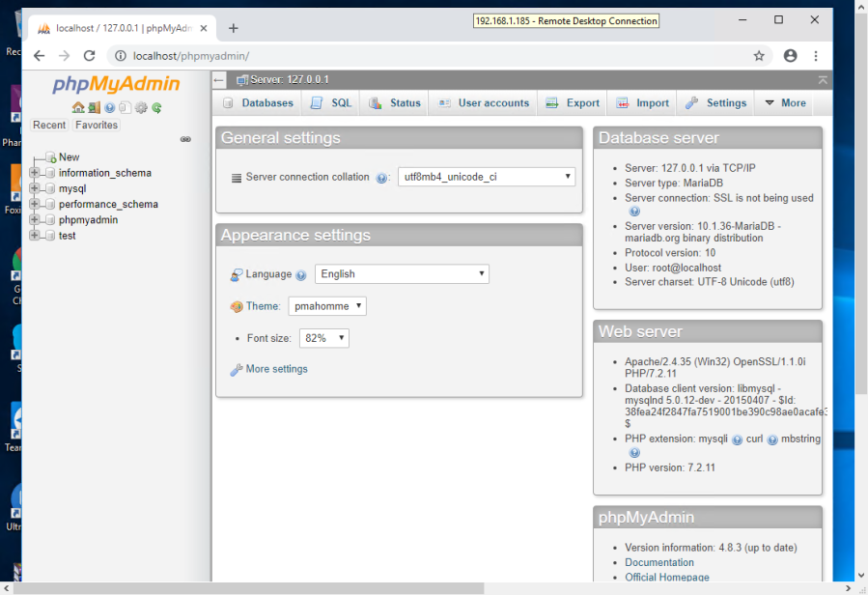Viewport: 868px width, 595px height.
Task: Open the Chrome profile icon
Action: tap(790, 56)
